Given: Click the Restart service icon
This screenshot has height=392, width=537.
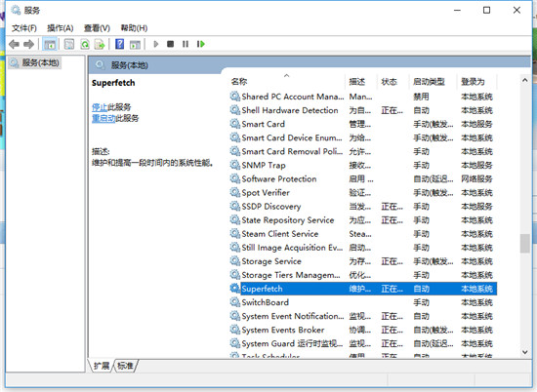Looking at the screenshot, I should coord(201,44).
